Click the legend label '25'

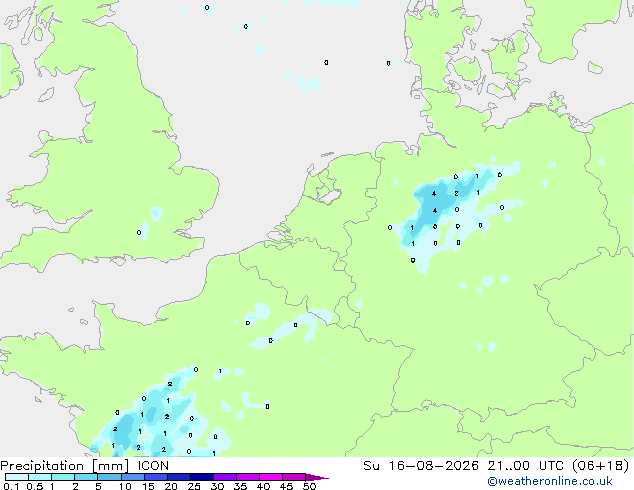(x=194, y=486)
